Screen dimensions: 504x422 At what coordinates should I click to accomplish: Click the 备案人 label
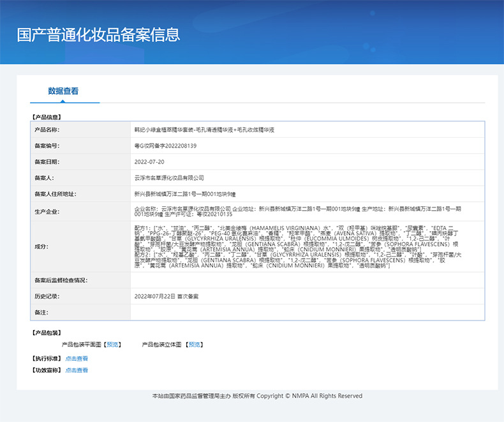pyautogui.click(x=44, y=178)
